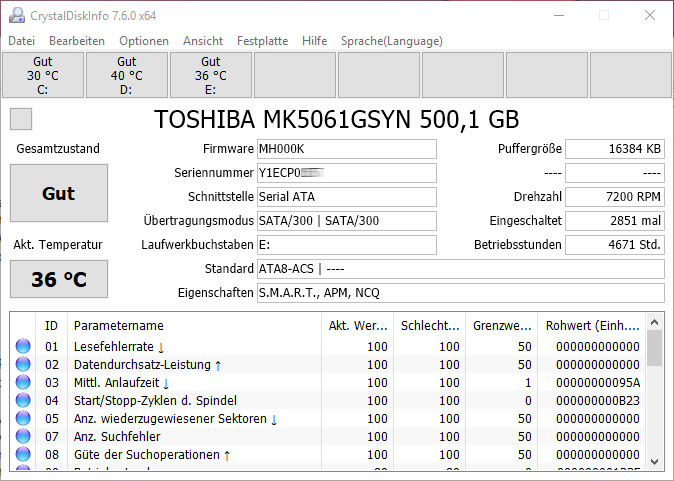Click the disk title TOSHIBA MK5061GSYN 500,1 GB
This screenshot has width=674, height=481.
[337, 119]
